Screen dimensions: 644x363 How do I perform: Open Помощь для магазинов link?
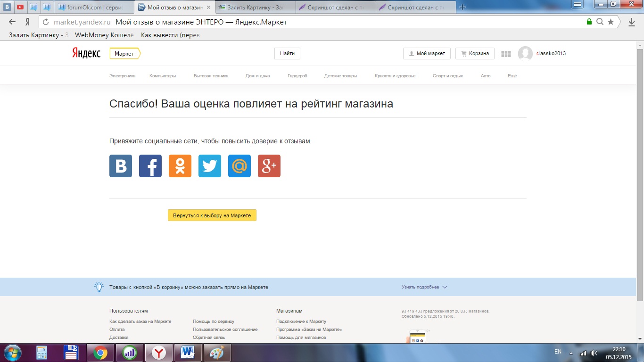tap(301, 338)
